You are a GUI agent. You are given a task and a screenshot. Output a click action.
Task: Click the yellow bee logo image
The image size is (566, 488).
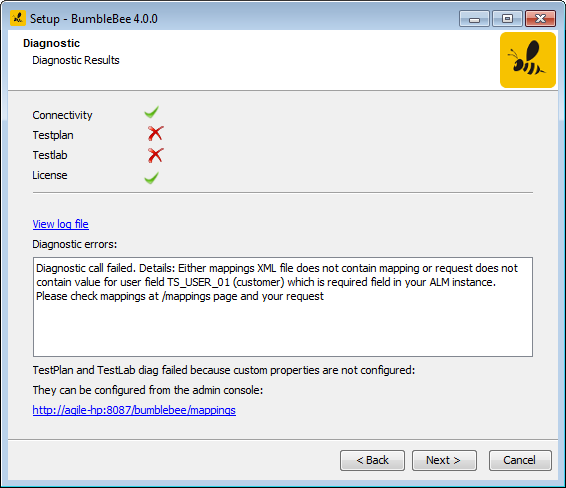coord(528,60)
